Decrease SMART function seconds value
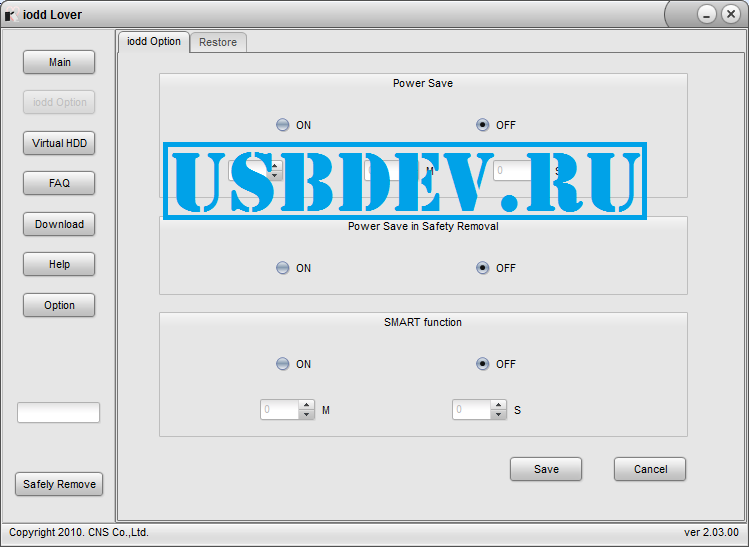 (499, 415)
